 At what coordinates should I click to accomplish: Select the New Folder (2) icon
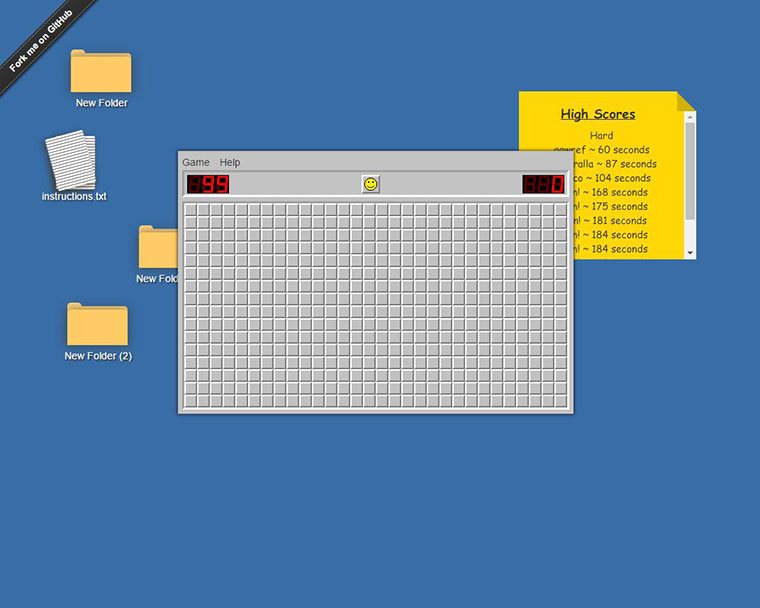click(x=97, y=325)
